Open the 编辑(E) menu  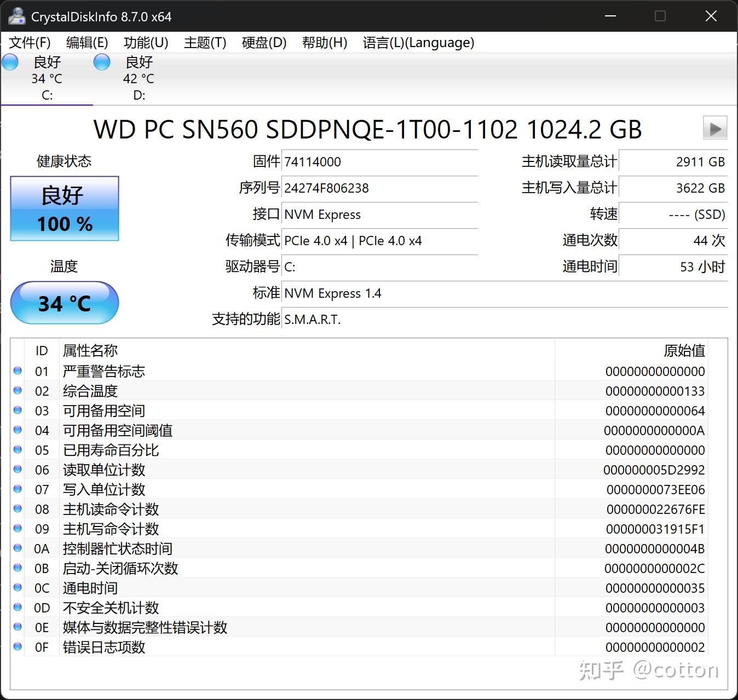coord(87,43)
